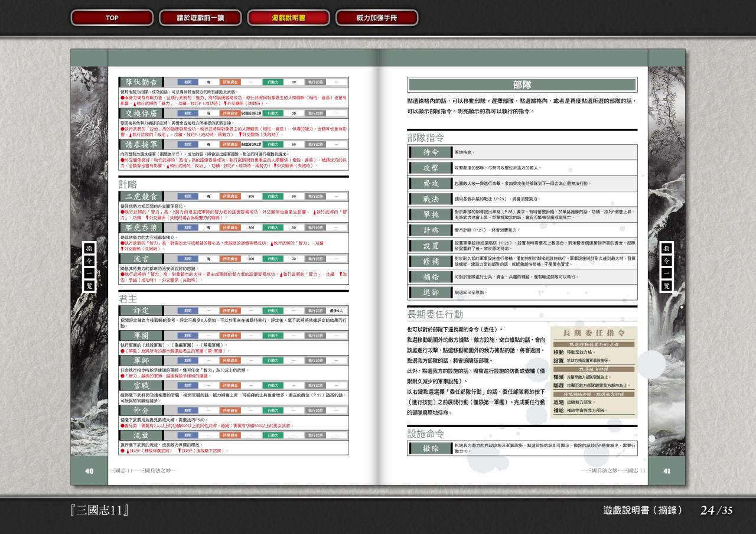
Task: Click page number 40
Action: (x=89, y=471)
